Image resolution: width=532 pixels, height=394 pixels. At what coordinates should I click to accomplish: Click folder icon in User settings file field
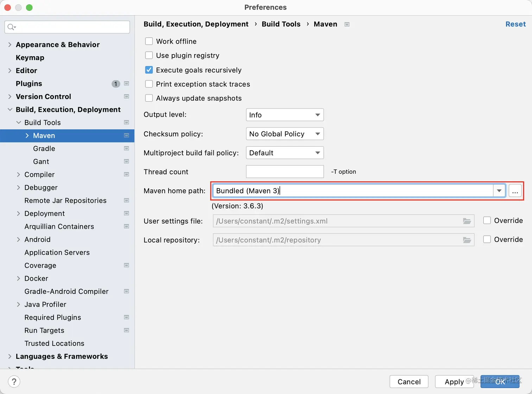467,221
